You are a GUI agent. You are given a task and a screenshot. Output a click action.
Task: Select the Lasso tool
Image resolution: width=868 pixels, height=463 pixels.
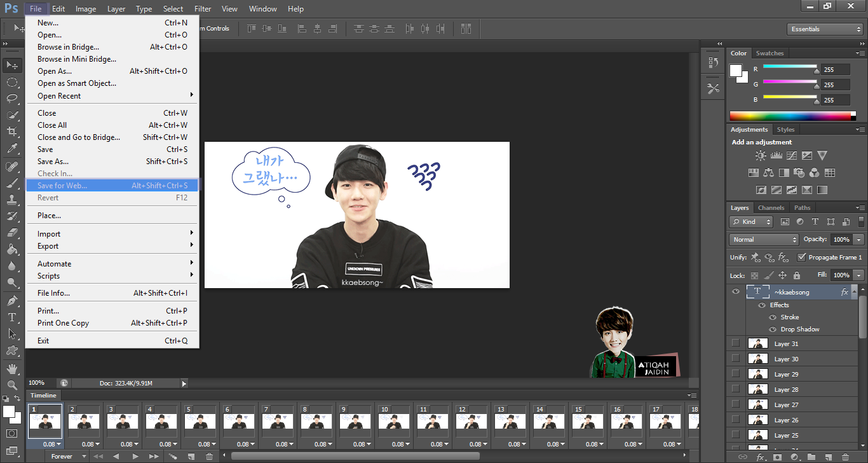12,99
